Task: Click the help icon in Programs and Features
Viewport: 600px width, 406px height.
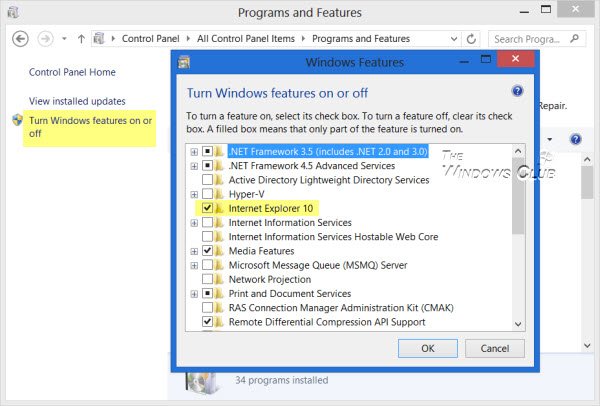Action: tap(576, 139)
